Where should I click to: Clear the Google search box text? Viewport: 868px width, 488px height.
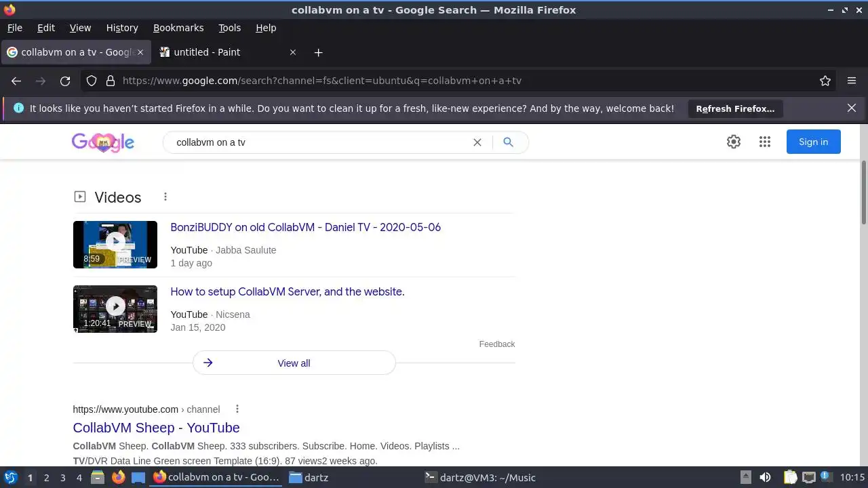[477, 142]
